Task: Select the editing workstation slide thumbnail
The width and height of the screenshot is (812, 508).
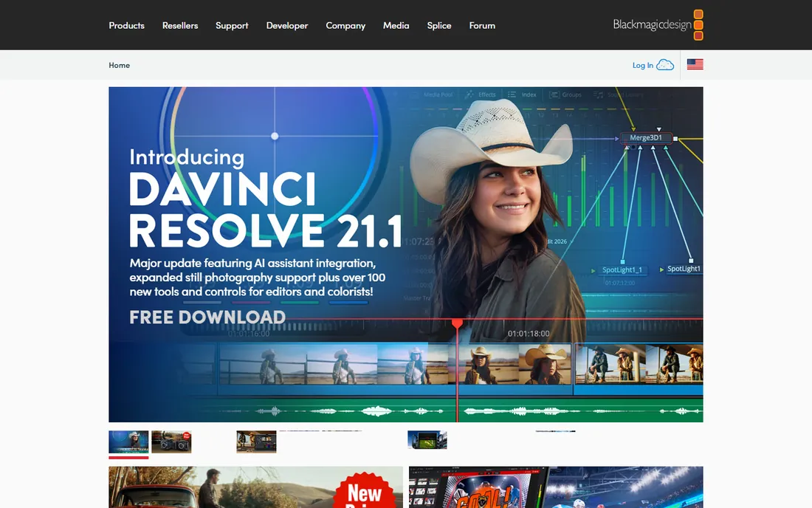Action: tap(256, 442)
